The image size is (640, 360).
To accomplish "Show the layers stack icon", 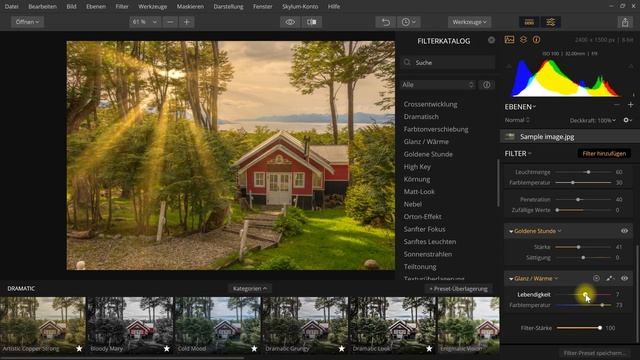I will pyautogui.click(x=523, y=40).
